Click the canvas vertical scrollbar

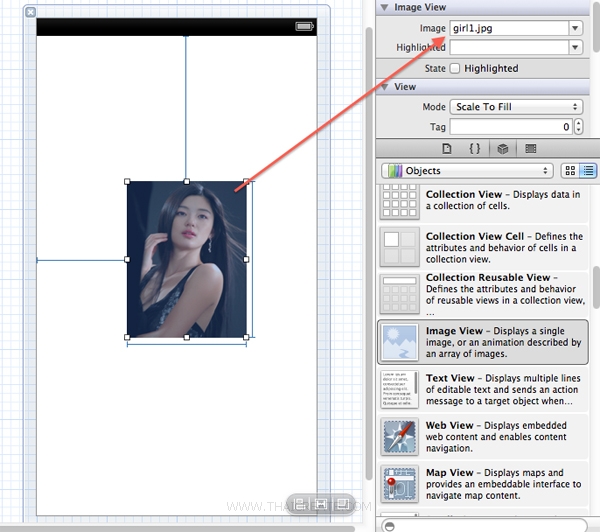tap(369, 253)
